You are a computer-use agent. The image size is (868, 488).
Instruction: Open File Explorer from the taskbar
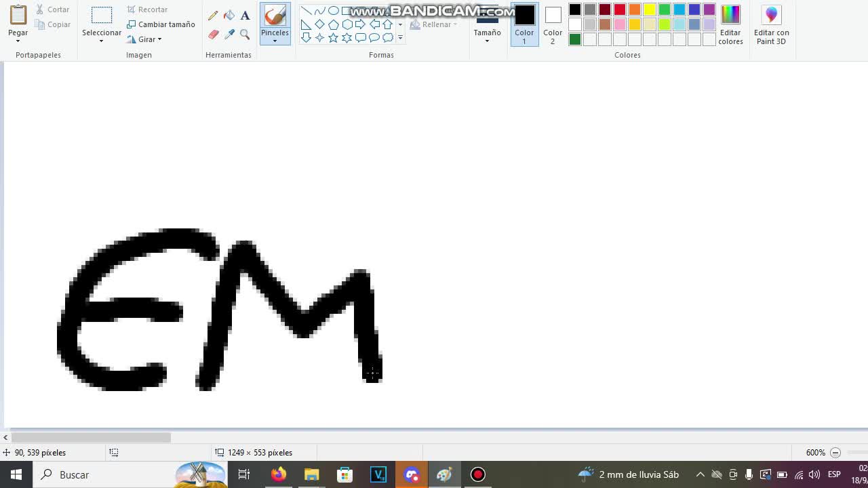click(311, 474)
